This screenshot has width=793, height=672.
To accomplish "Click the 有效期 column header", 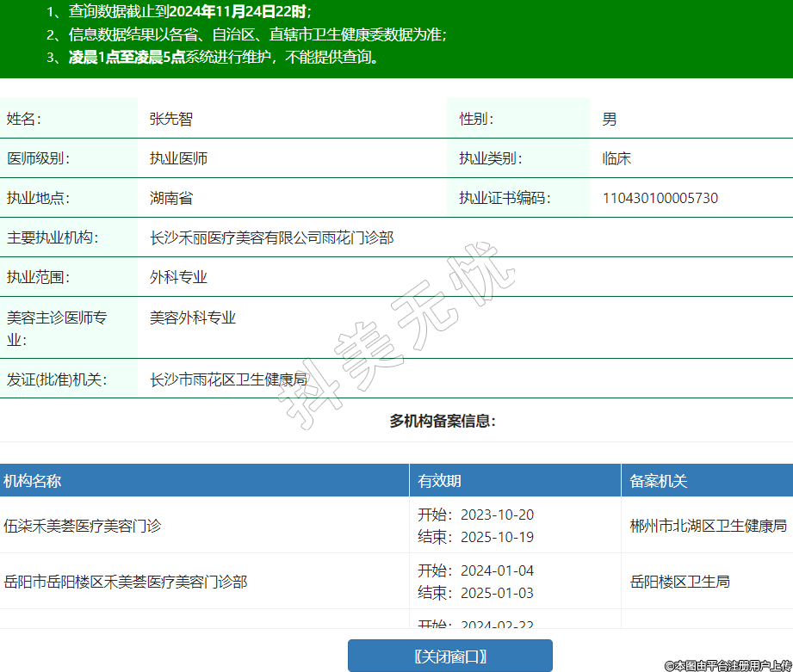I will pos(439,481).
